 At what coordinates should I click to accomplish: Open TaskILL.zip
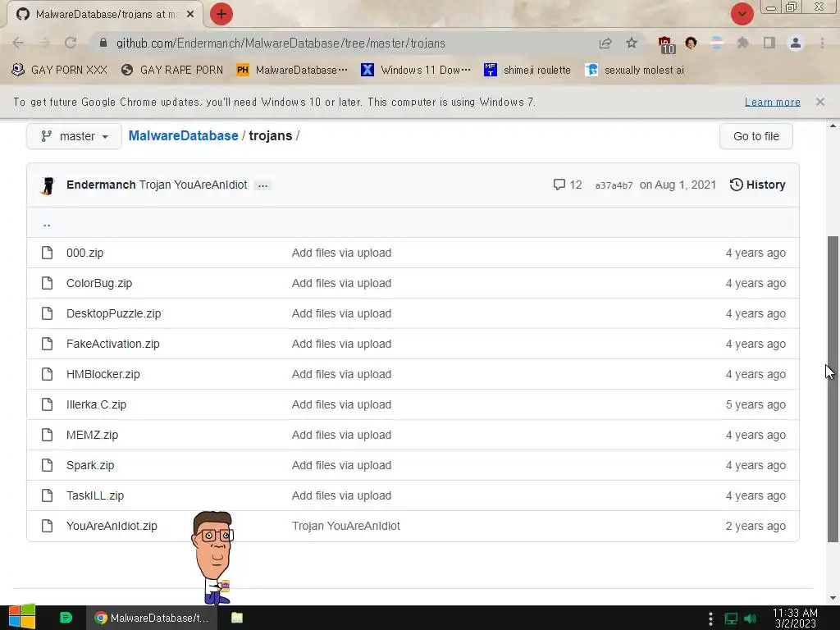[95, 495]
